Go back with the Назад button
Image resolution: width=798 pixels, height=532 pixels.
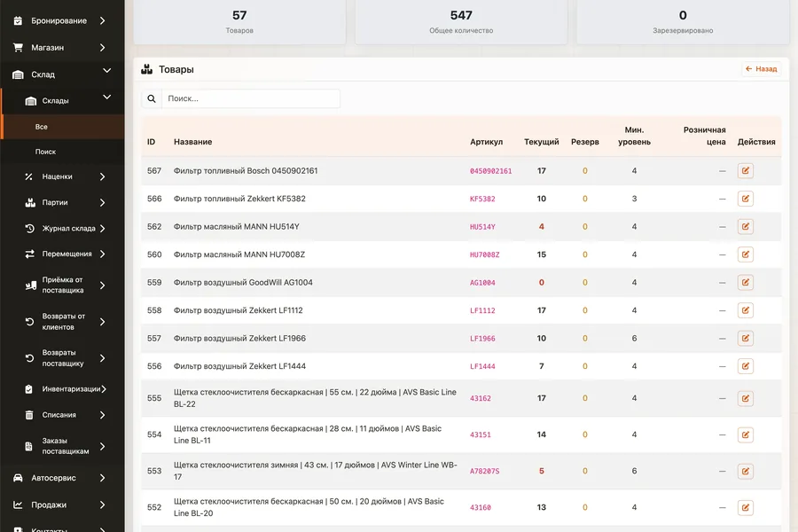click(762, 69)
